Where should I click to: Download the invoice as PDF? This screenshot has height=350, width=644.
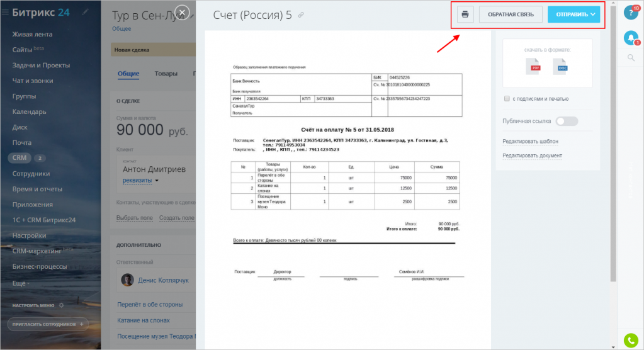click(533, 67)
